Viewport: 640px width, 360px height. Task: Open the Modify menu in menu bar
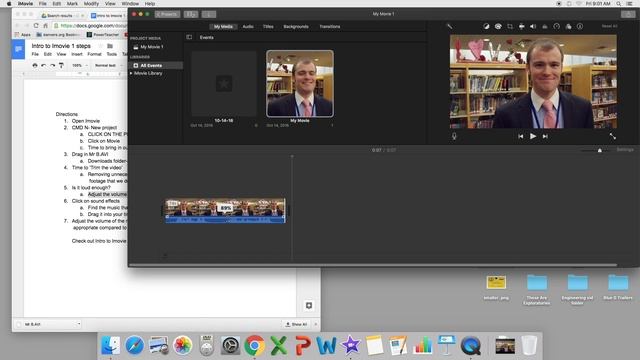click(91, 4)
